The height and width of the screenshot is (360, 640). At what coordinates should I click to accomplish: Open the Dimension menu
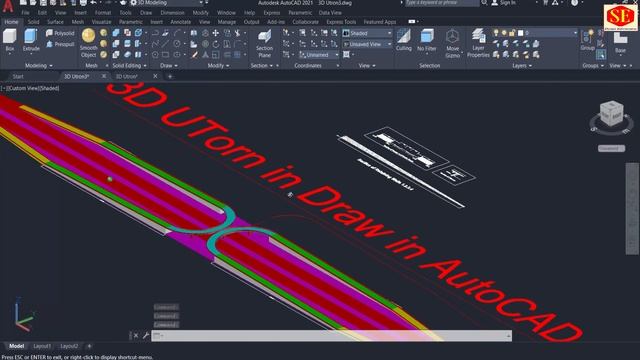[172, 13]
